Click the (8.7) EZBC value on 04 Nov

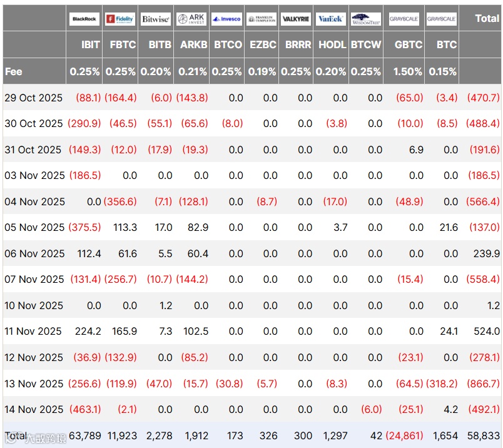point(267,201)
